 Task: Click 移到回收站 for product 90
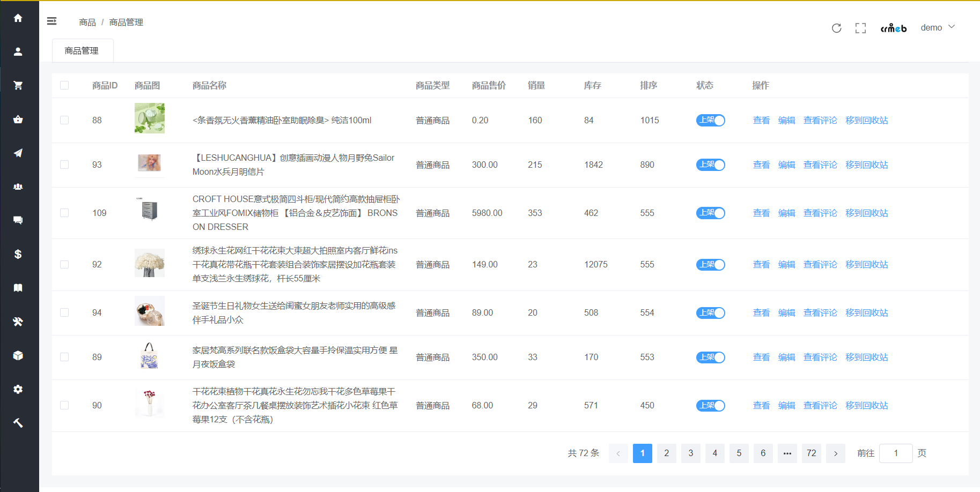click(x=867, y=405)
